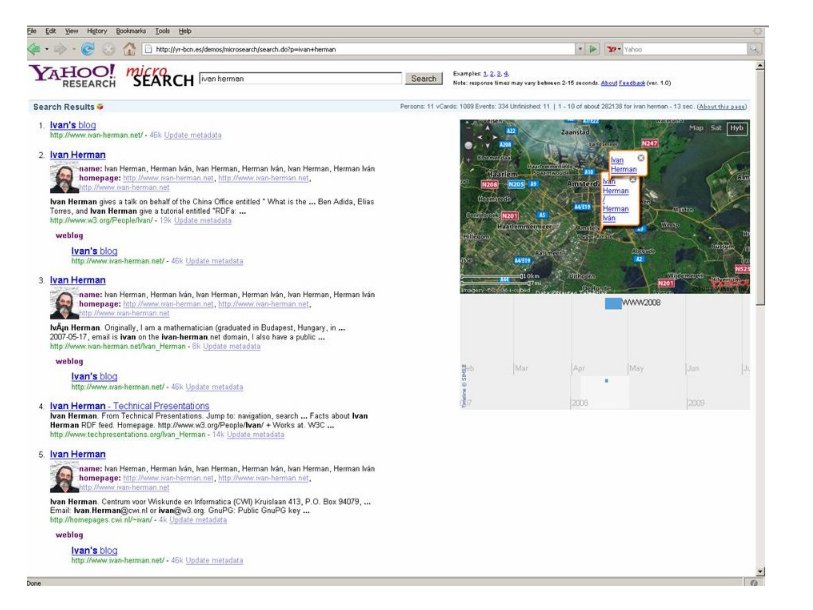
Task: Click the small blue dot on the lower timeline band
Action: (606, 381)
